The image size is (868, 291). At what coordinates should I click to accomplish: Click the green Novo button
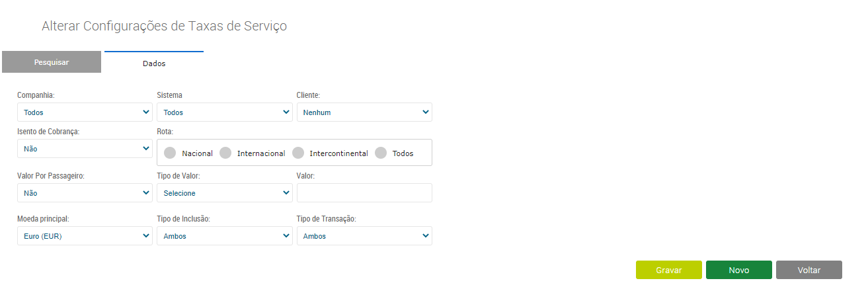pos(739,270)
